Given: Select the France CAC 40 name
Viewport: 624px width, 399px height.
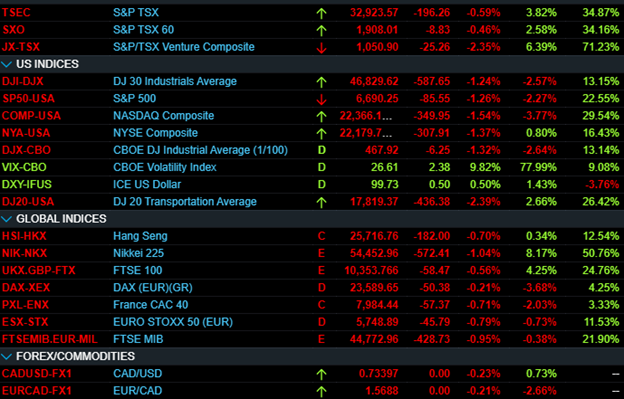Looking at the screenshot, I should tap(151, 305).
